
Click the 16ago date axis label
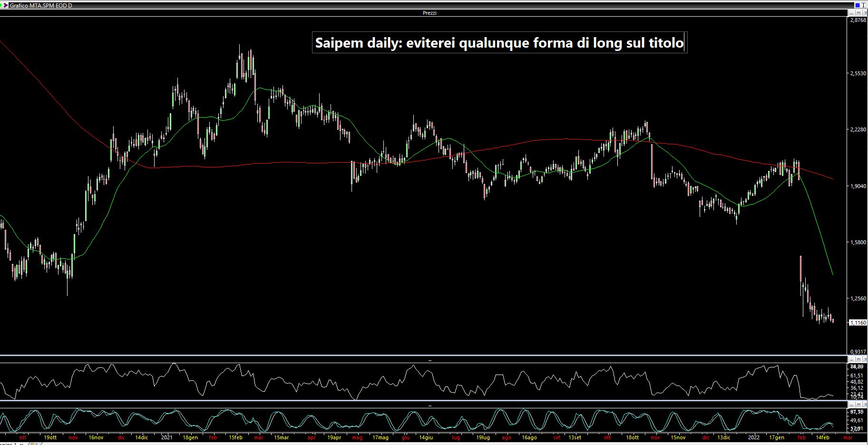pos(529,437)
